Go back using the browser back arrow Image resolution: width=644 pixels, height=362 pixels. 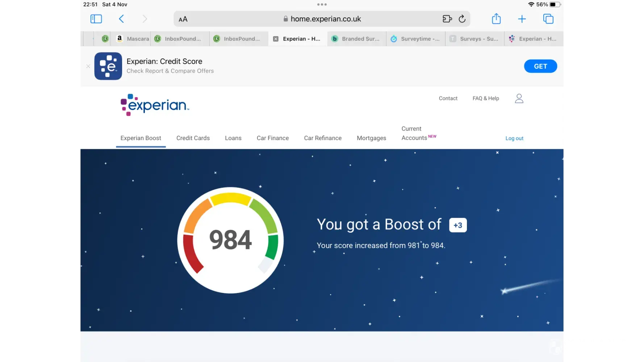click(x=121, y=19)
